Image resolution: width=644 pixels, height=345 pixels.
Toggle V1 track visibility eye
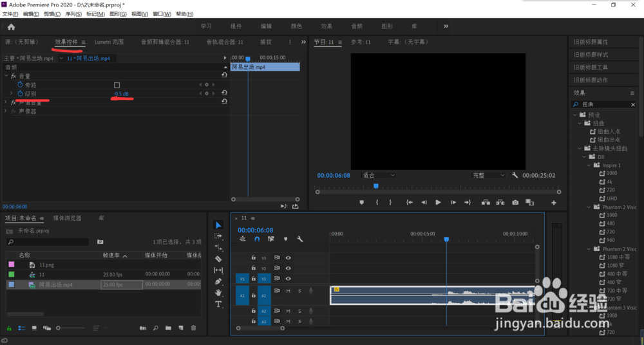289,279
